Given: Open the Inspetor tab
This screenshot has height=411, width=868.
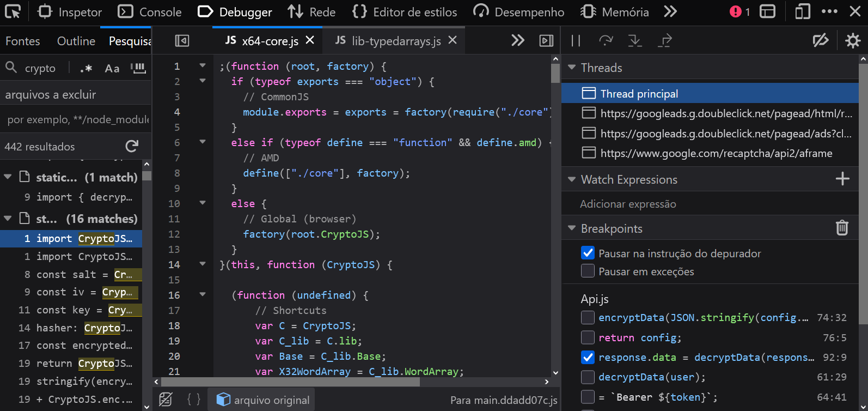Looking at the screenshot, I should coord(70,12).
